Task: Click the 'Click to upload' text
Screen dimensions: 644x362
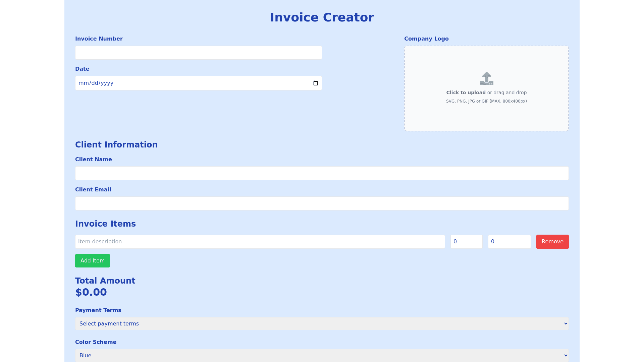Action: (466, 93)
